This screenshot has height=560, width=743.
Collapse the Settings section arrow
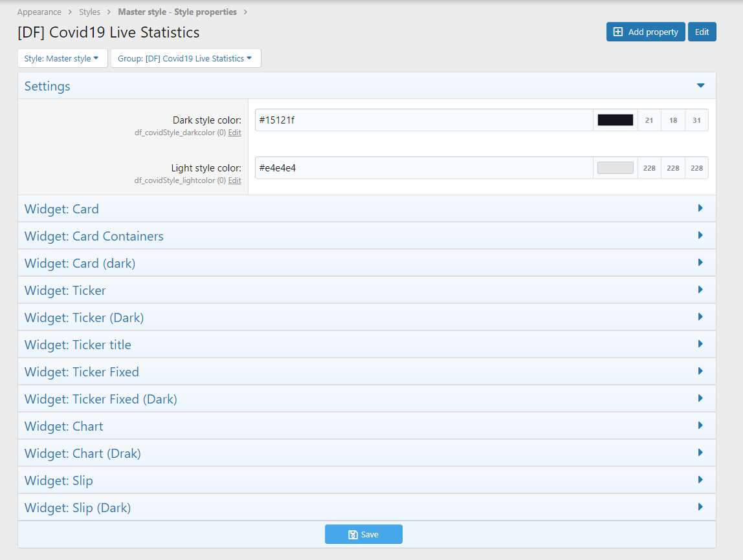click(700, 86)
